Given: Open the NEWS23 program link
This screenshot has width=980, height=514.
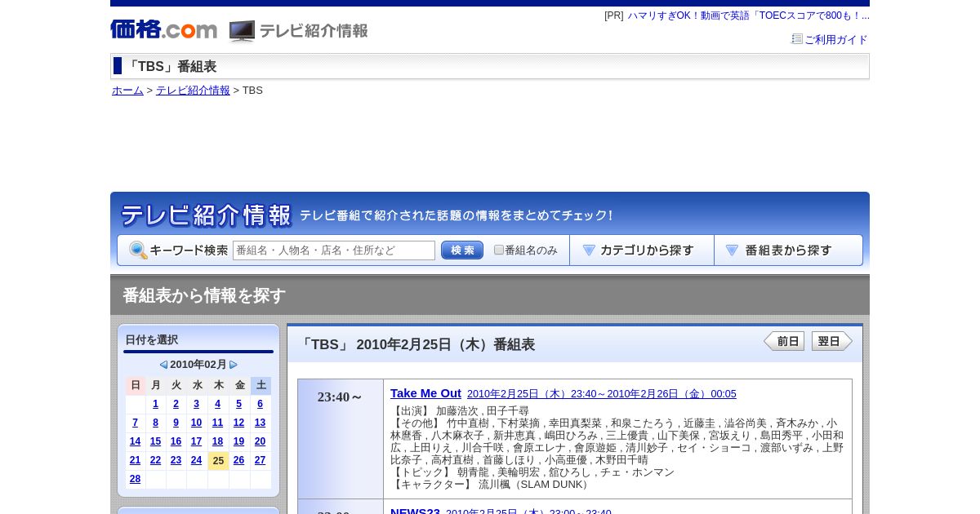Looking at the screenshot, I should tap(415, 512).
